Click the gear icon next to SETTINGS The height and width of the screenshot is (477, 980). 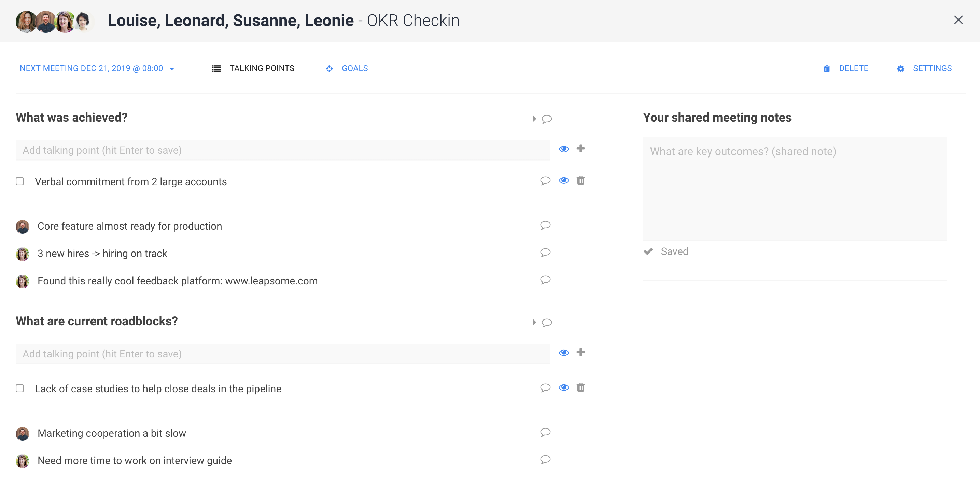(900, 69)
